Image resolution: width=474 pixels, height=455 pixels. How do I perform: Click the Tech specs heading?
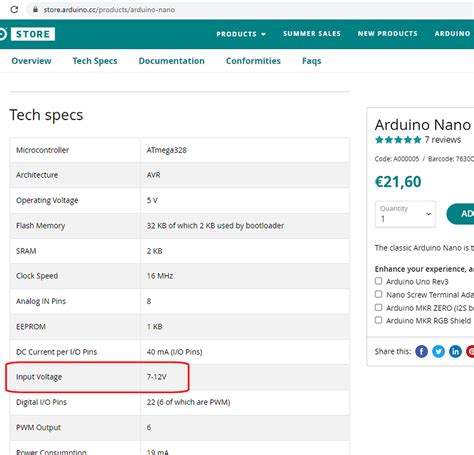pos(46,115)
